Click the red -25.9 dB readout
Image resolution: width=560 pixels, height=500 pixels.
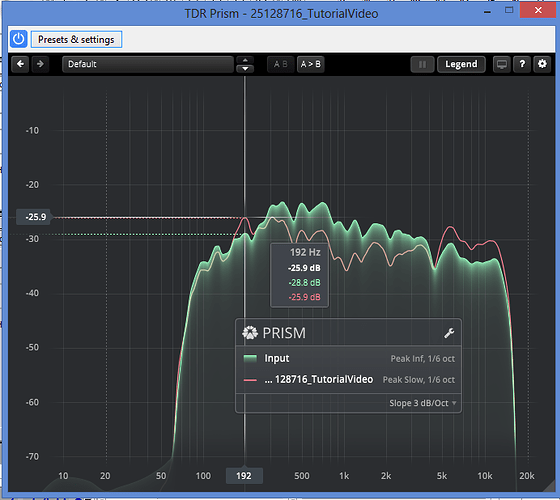click(x=305, y=297)
